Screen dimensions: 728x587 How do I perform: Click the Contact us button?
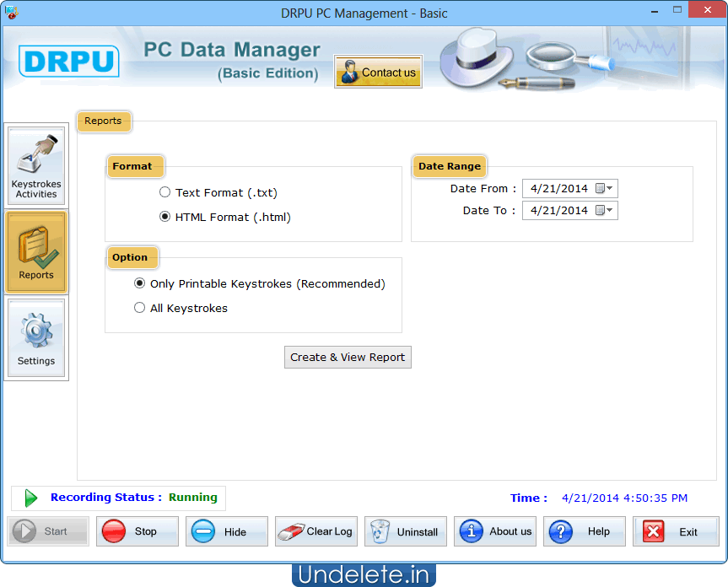(x=378, y=72)
